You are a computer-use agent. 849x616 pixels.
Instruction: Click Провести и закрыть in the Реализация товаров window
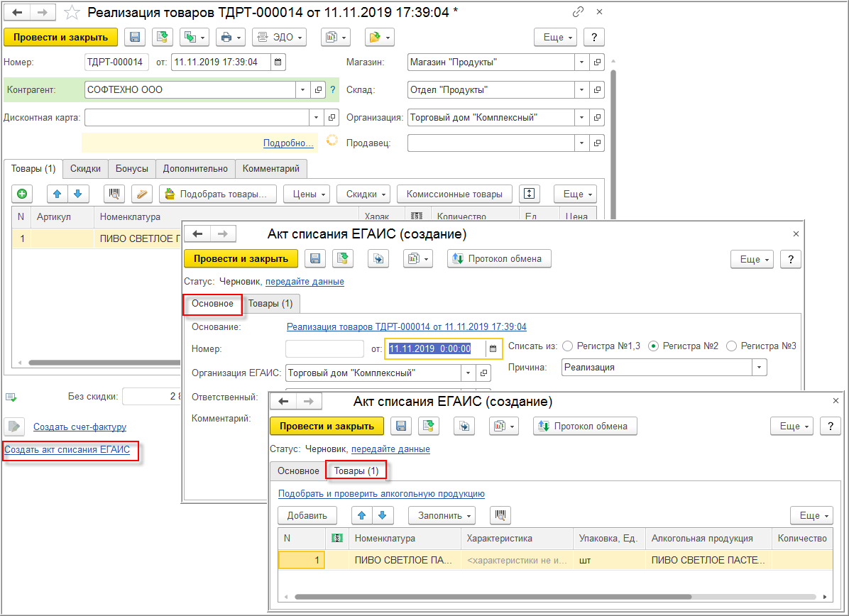(60, 38)
